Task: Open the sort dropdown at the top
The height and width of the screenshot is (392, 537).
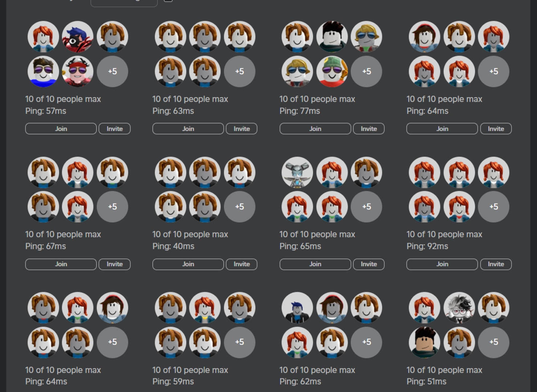Action: click(123, 2)
